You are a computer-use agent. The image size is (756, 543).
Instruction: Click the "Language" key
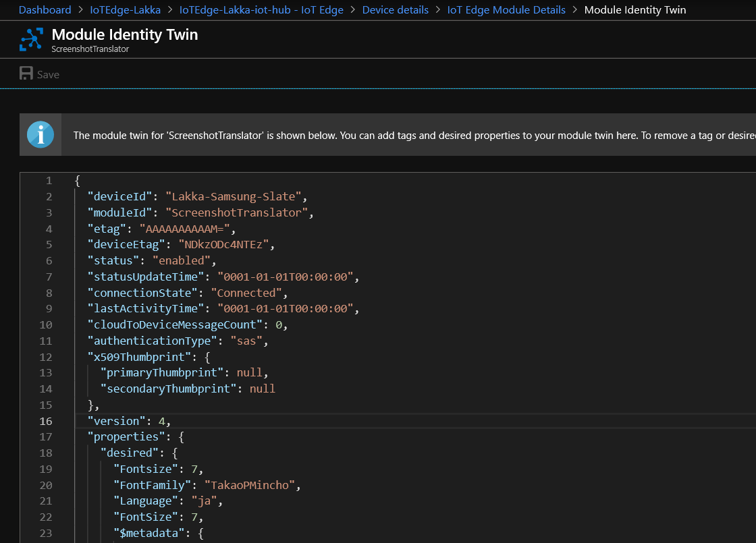(x=146, y=501)
